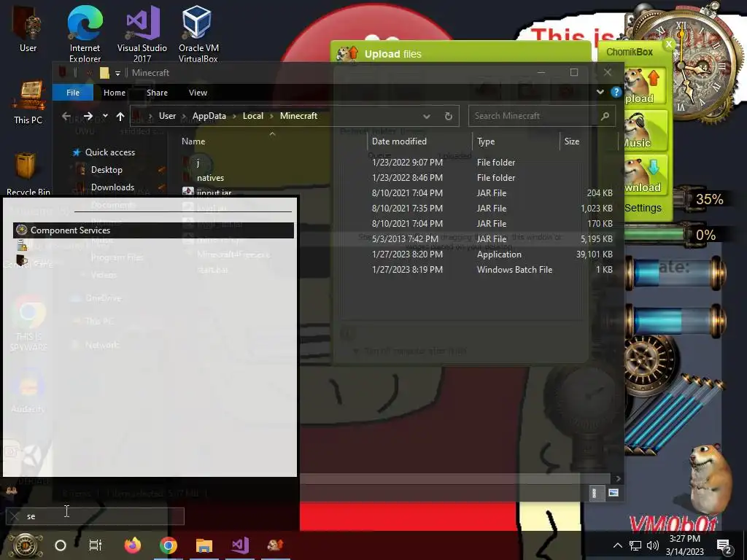
Task: Open Visual Studio from the taskbar
Action: (240, 545)
